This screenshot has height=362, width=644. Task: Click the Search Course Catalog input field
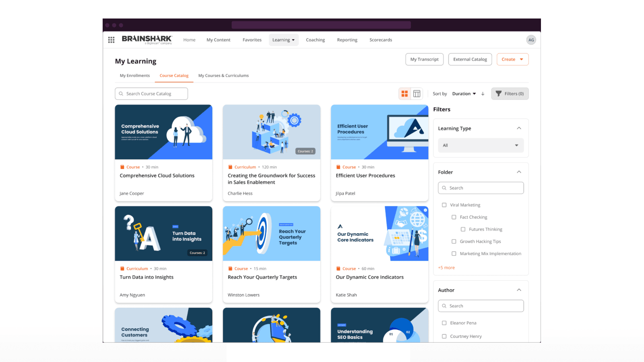click(151, 93)
